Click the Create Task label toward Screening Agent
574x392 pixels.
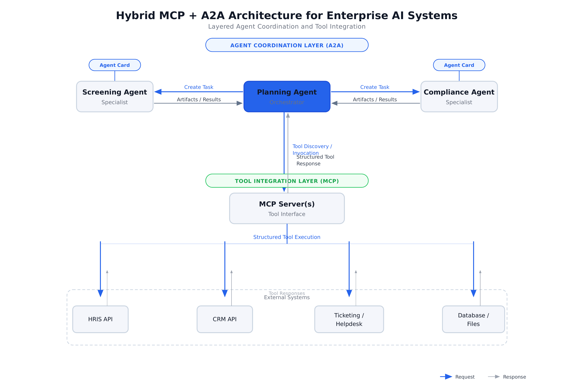pyautogui.click(x=199, y=87)
